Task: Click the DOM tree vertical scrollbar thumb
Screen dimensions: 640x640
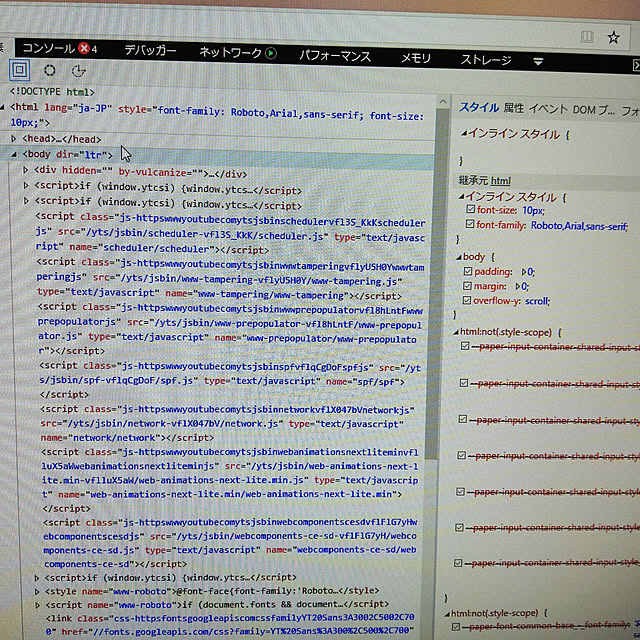Action: 438,282
